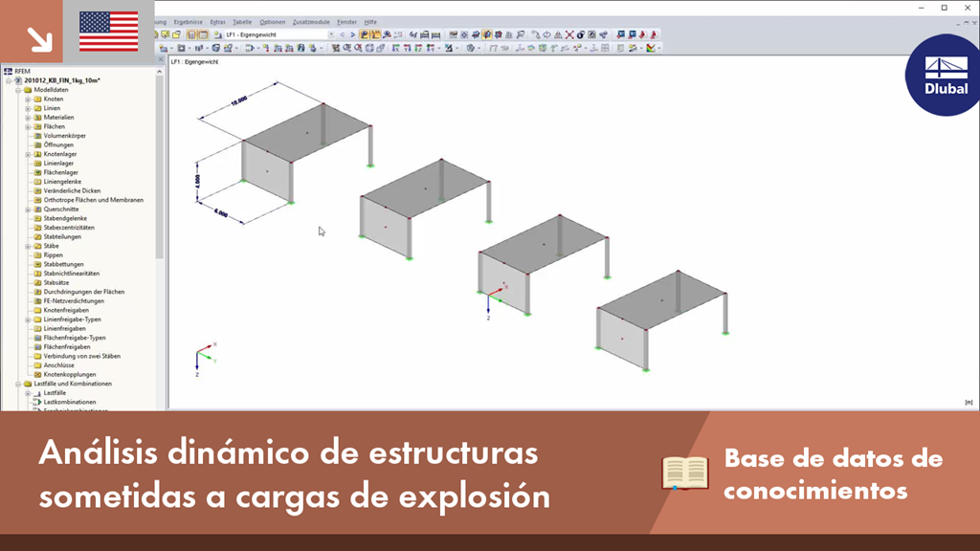Close the project navigator panel

coord(160,60)
